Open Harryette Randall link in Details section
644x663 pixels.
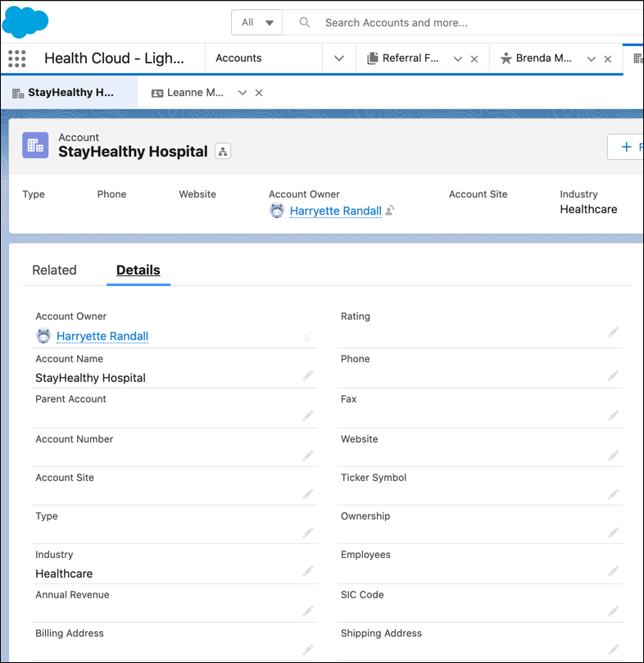102,336
